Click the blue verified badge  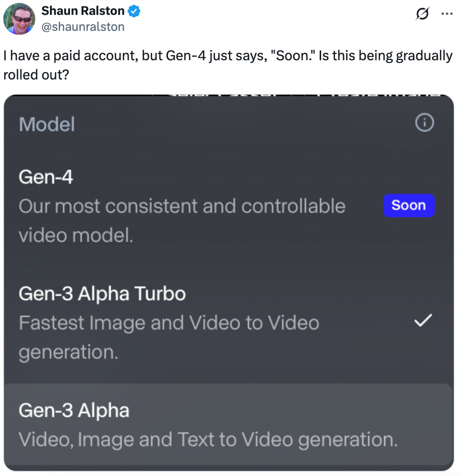pyautogui.click(x=135, y=12)
